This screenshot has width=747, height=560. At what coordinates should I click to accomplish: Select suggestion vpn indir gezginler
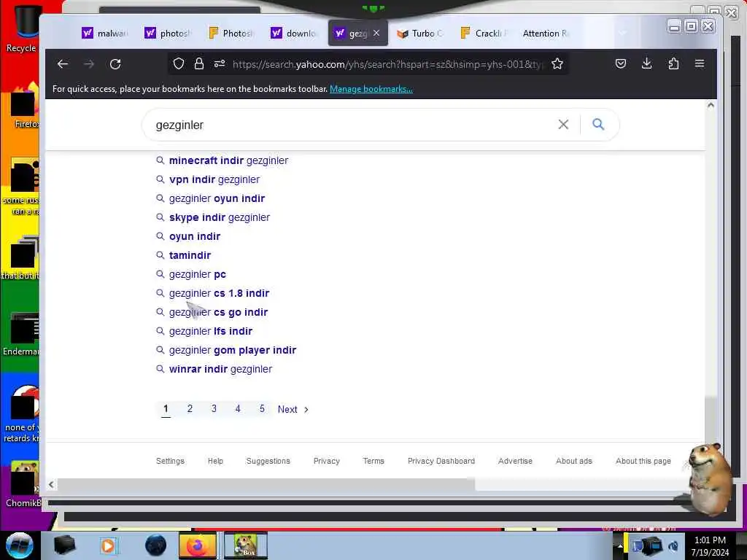(214, 179)
